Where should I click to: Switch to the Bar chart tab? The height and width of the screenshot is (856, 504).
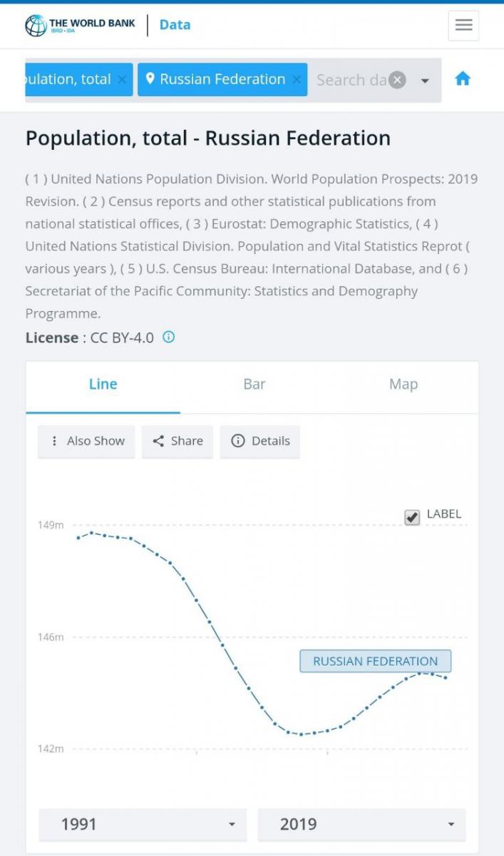coord(254,384)
